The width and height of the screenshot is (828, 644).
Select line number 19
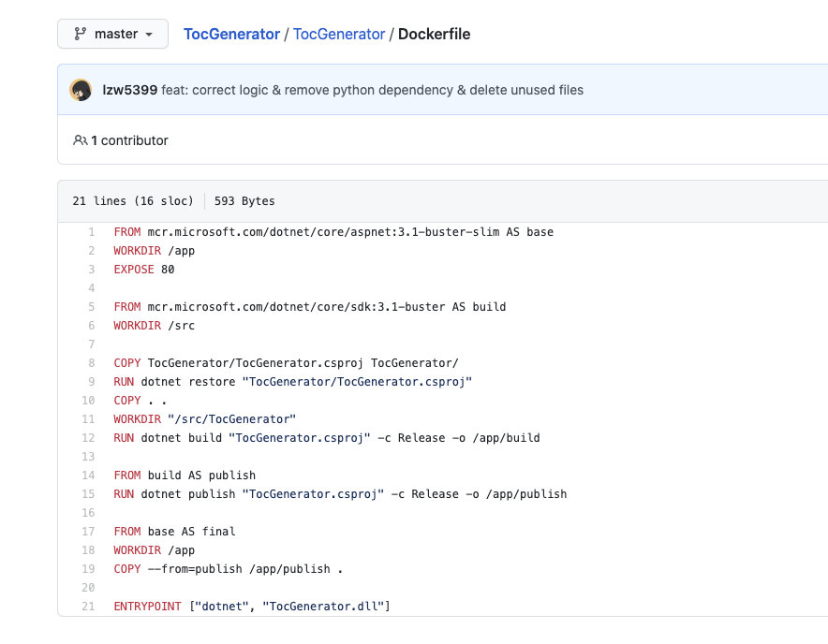[x=88, y=569]
